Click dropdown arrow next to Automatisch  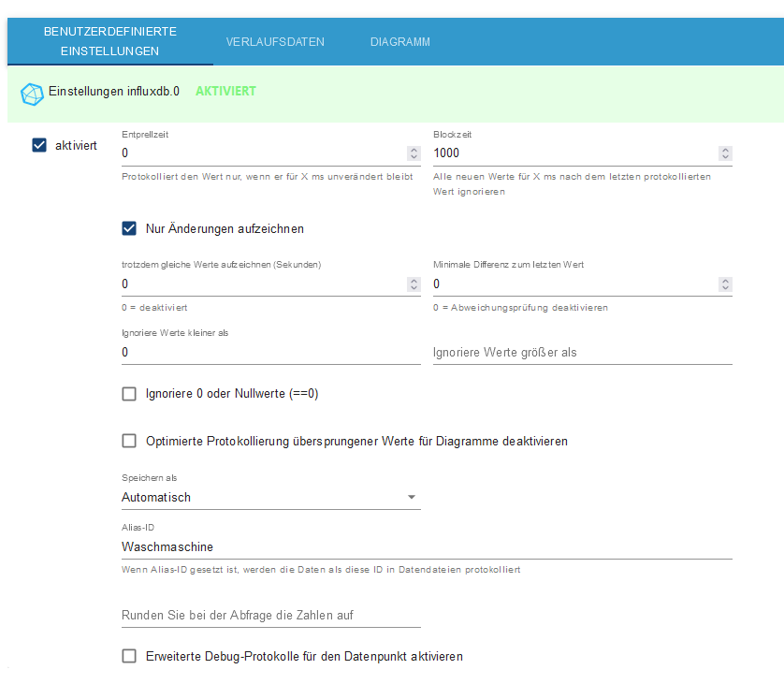pyautogui.click(x=412, y=497)
